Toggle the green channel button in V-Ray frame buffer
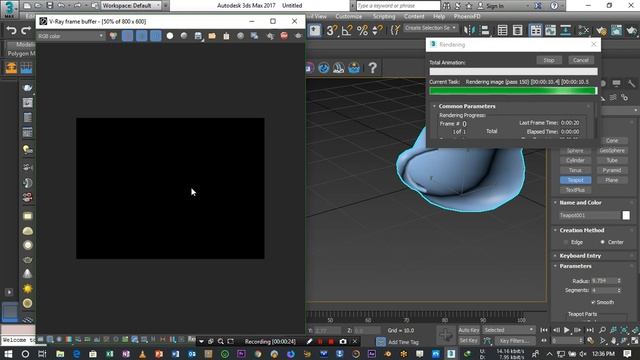The width and height of the screenshot is (640, 360). [142, 36]
